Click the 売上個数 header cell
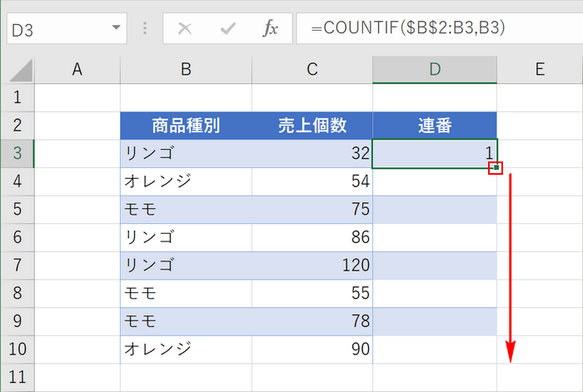The width and height of the screenshot is (583, 392). 312,126
